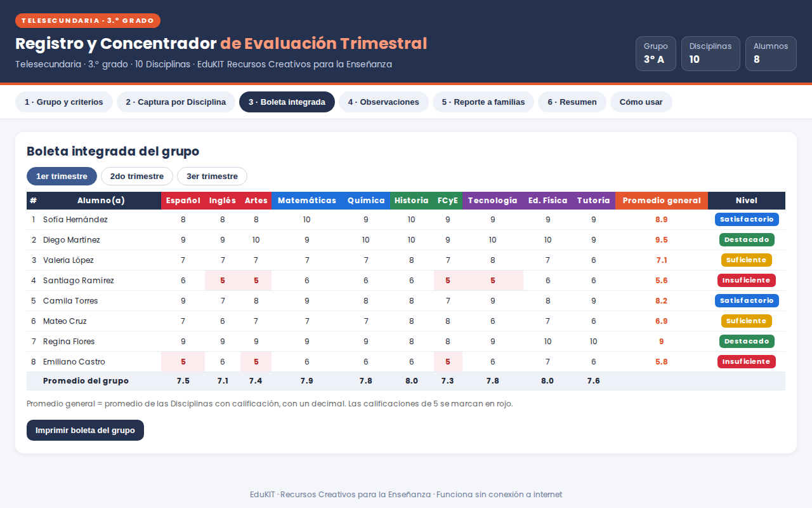812x508 pixels.
Task: Click the 'FCyE' column header
Action: [448, 201]
